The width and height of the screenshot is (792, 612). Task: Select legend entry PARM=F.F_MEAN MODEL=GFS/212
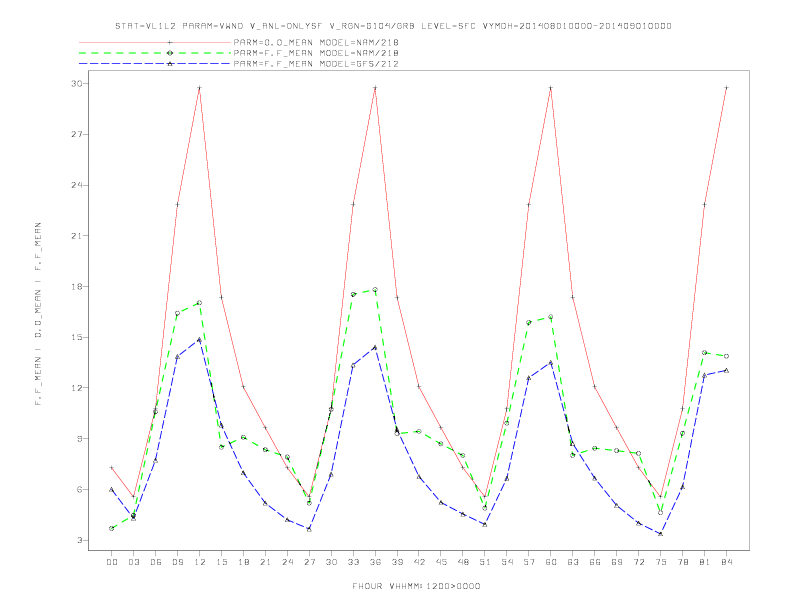point(316,64)
